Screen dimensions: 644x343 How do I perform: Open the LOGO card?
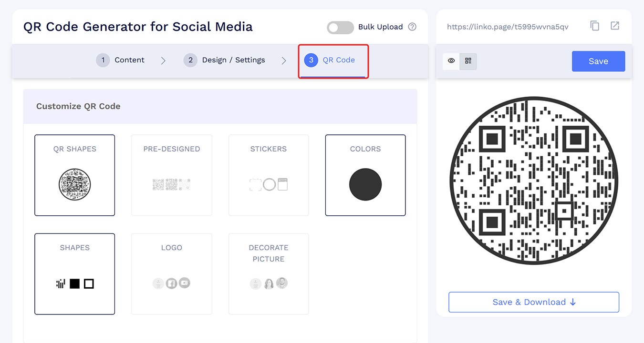click(172, 274)
